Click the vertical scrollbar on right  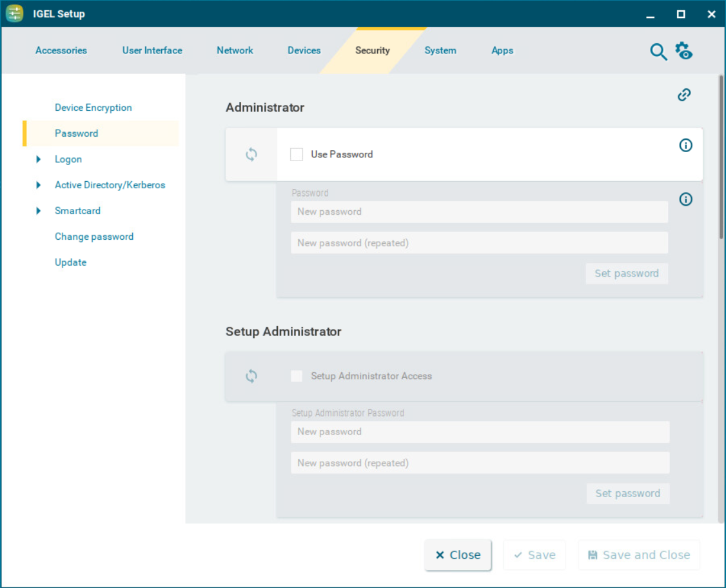pos(721,158)
